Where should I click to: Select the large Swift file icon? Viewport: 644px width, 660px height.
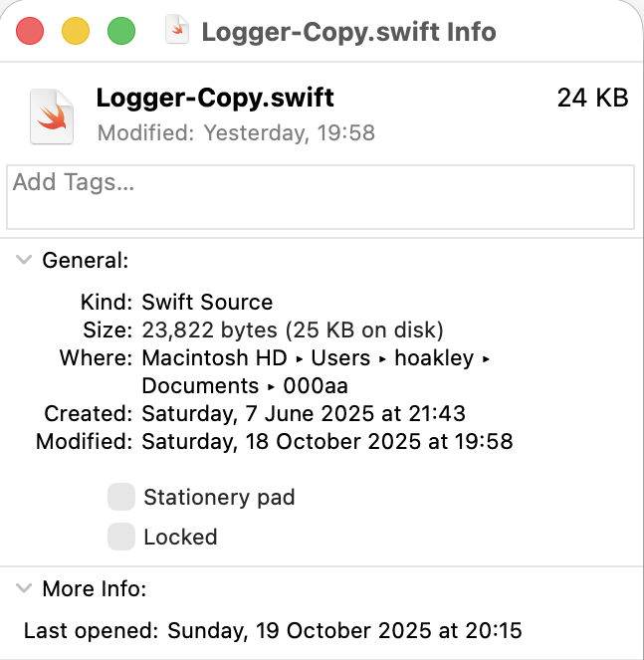53,114
